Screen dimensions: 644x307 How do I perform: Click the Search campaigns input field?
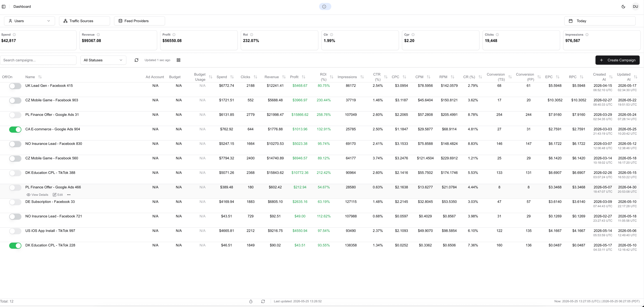click(38, 60)
